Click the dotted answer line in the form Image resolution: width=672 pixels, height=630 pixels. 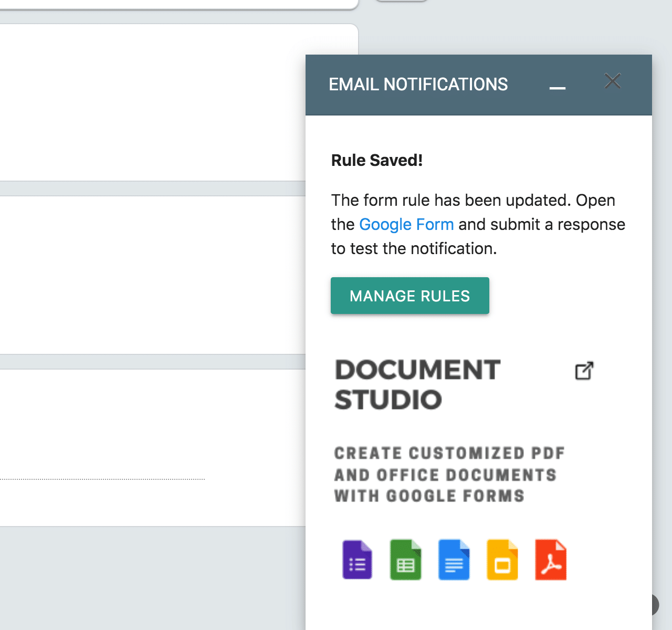[x=102, y=479]
